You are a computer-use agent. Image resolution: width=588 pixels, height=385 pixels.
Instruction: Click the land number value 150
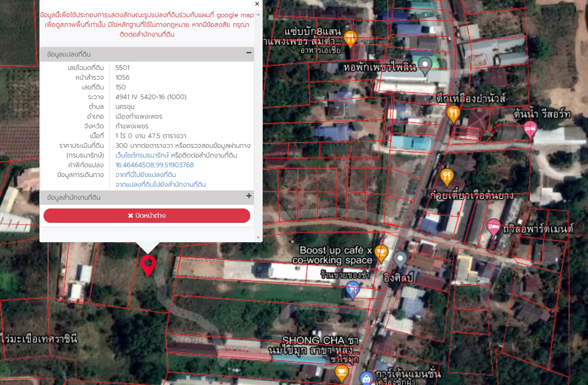coord(120,87)
